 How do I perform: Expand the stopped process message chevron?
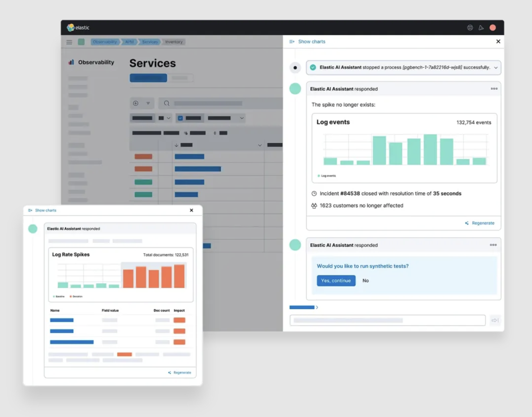click(x=496, y=68)
